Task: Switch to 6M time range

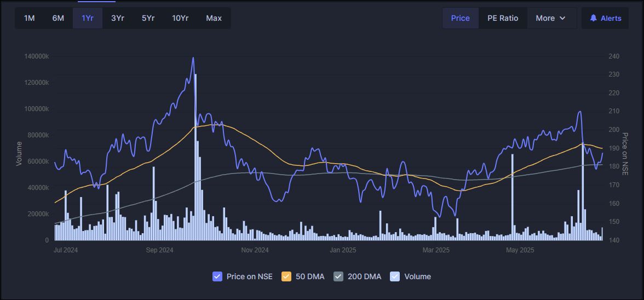Action: coord(58,18)
